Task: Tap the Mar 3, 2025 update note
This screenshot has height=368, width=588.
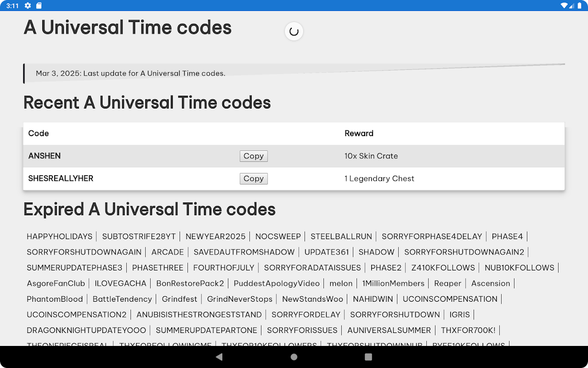Action: coord(130,73)
